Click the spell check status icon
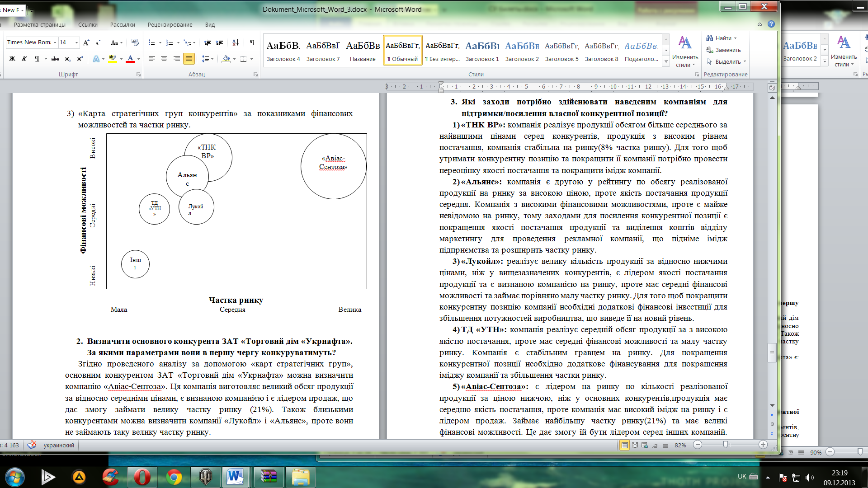This screenshot has width=868, height=488. [32, 445]
